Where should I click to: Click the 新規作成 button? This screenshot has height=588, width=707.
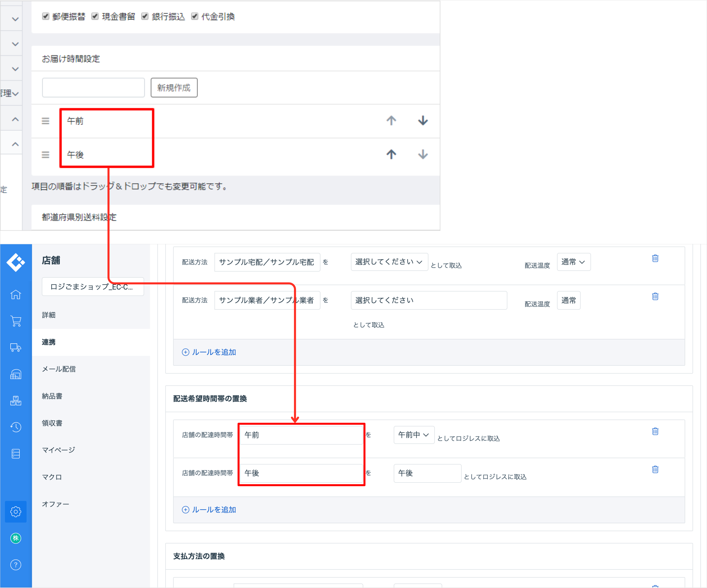(174, 88)
